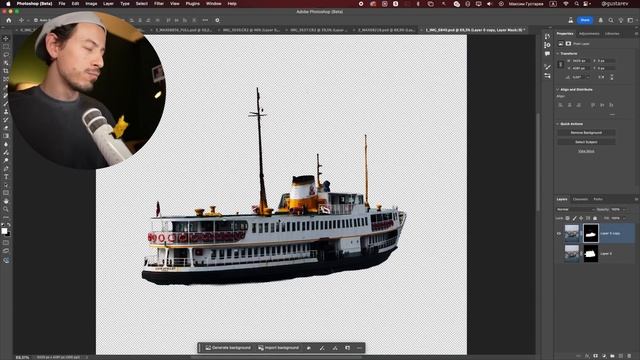Click the background color swatch

coord(8,233)
